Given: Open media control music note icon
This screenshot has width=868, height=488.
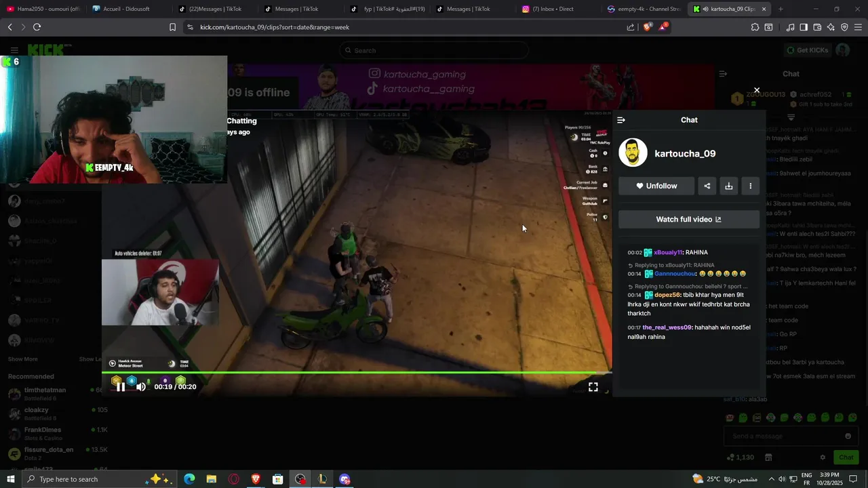Looking at the screenshot, I should click(791, 27).
